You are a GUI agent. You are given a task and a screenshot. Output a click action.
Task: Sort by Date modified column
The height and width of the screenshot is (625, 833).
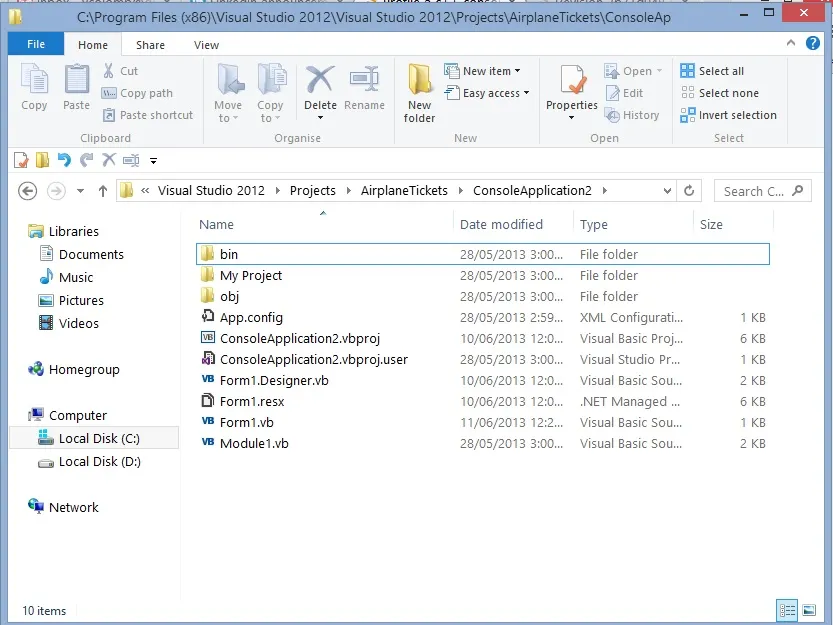tap(501, 224)
